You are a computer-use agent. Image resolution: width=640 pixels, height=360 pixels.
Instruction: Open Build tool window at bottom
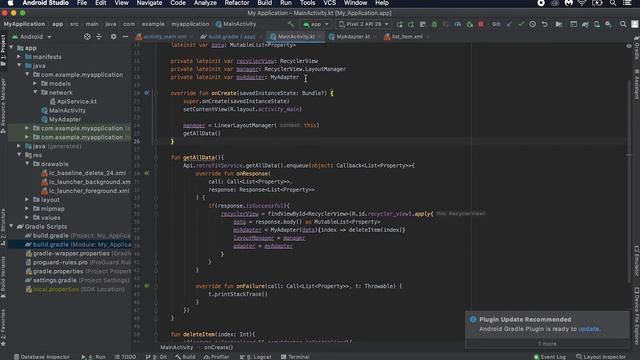tap(185, 357)
